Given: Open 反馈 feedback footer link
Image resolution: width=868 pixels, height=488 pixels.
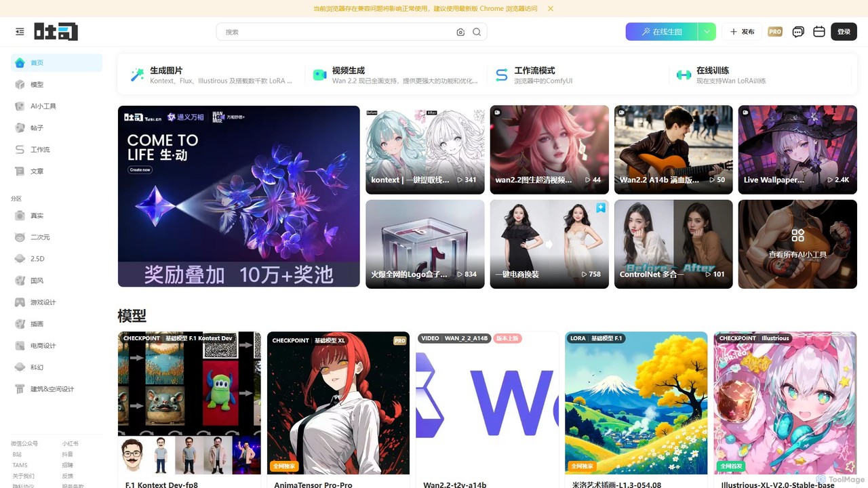Looking at the screenshot, I should click(67, 476).
